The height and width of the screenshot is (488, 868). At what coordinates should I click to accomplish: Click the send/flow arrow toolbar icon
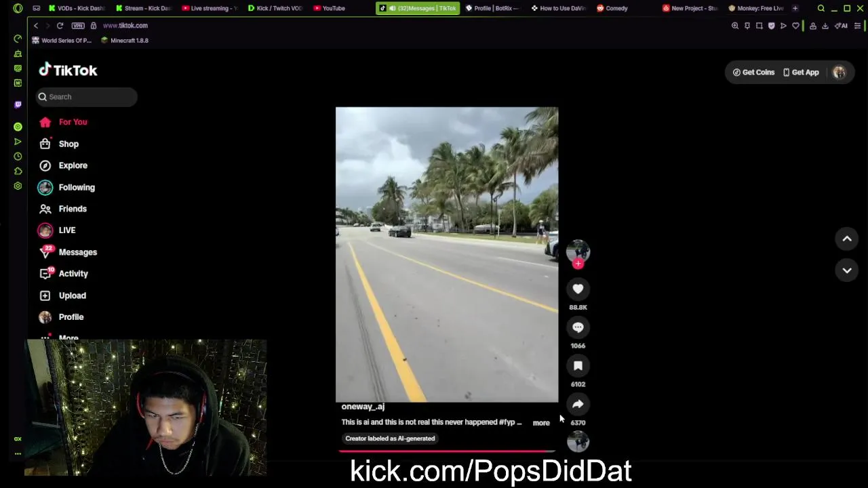coord(783,26)
